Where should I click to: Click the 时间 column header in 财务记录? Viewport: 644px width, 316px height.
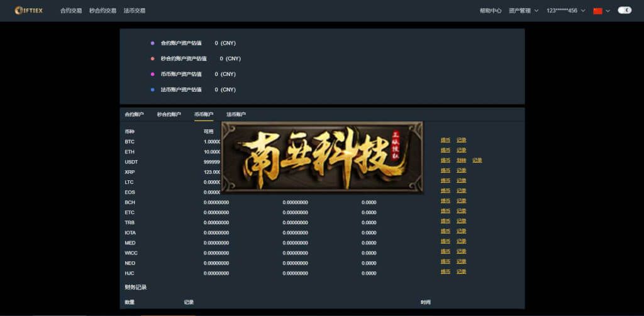click(x=426, y=302)
